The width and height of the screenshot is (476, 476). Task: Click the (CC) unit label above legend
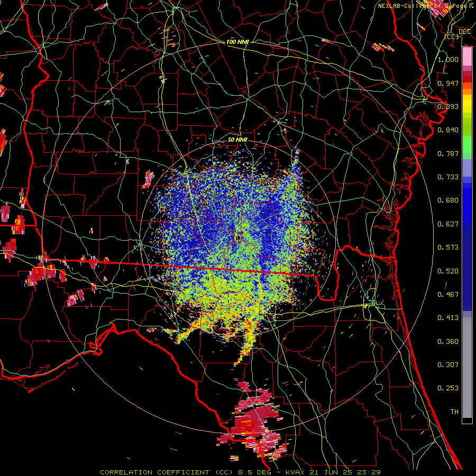pos(452,36)
